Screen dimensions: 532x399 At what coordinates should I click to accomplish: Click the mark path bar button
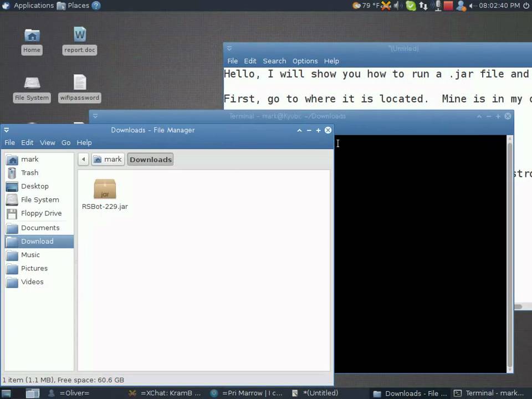coord(108,159)
